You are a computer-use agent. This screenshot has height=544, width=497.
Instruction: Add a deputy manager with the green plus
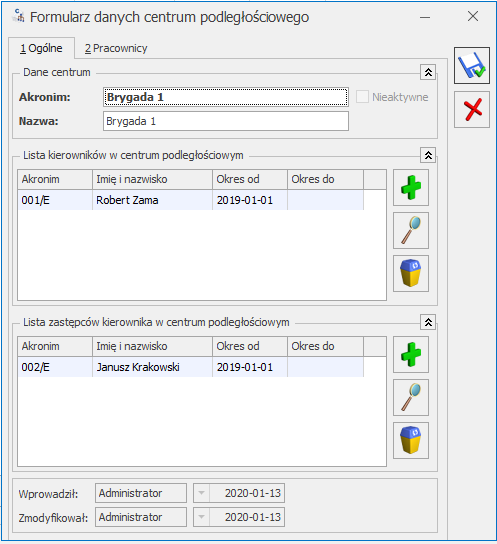[411, 355]
